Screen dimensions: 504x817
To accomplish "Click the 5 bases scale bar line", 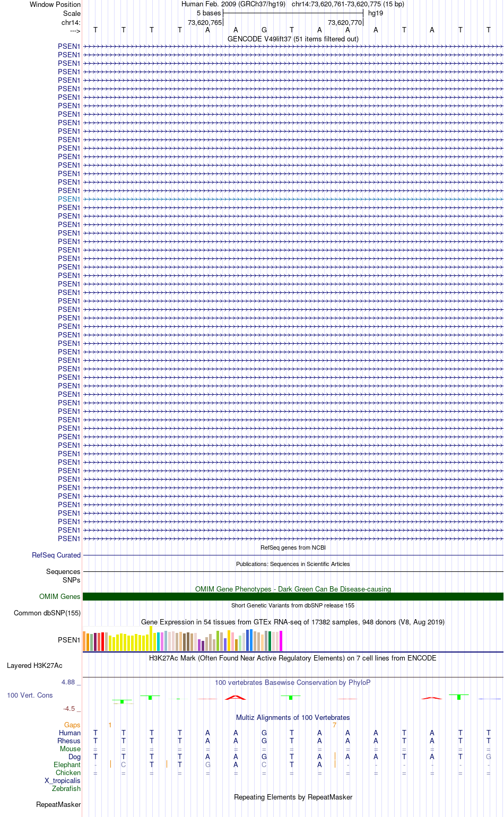I will 293,13.
